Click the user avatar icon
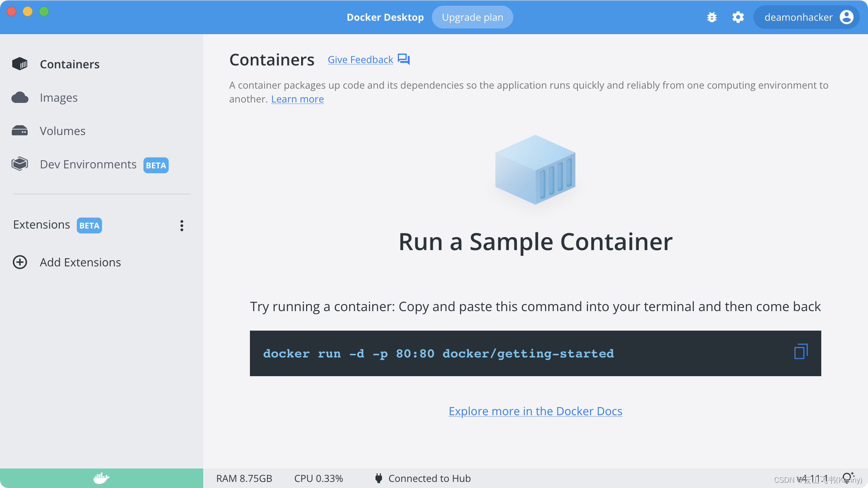 click(846, 17)
